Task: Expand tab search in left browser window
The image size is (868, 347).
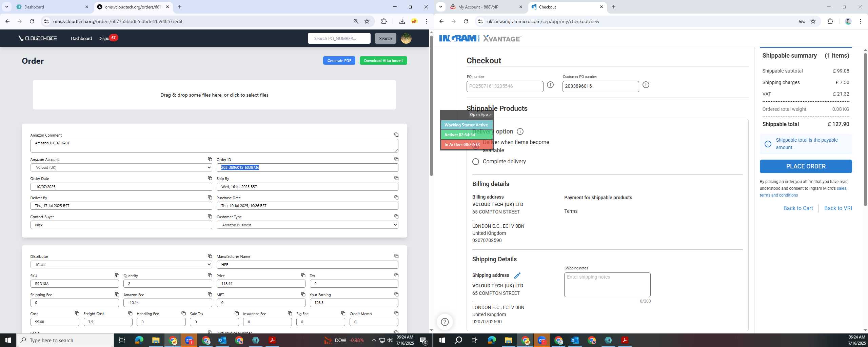Action: [6, 7]
